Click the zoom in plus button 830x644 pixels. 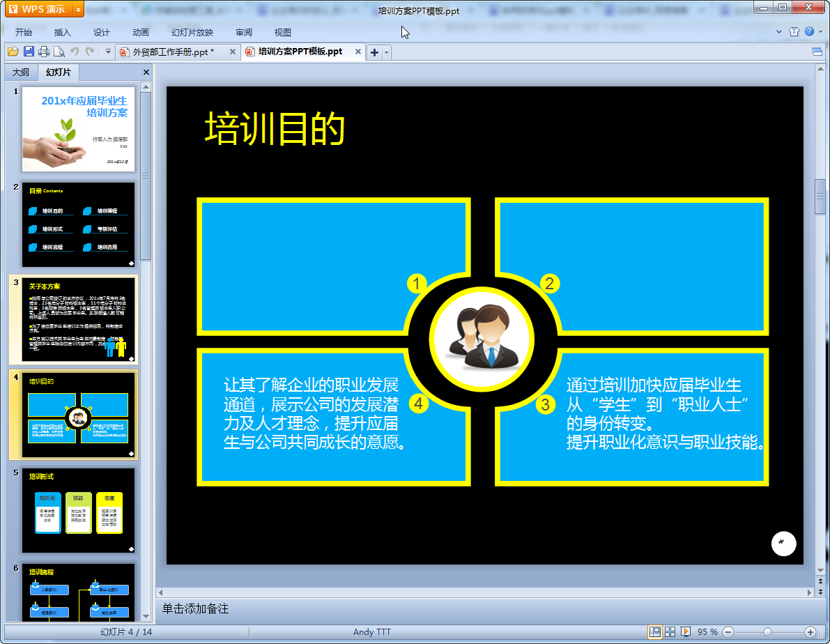point(810,631)
